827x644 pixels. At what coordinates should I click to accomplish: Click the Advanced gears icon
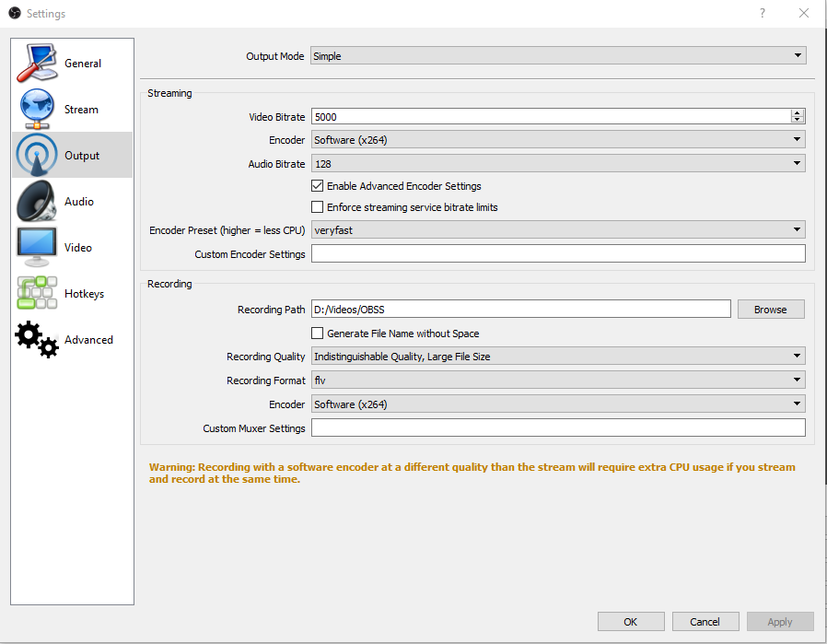[x=37, y=339]
